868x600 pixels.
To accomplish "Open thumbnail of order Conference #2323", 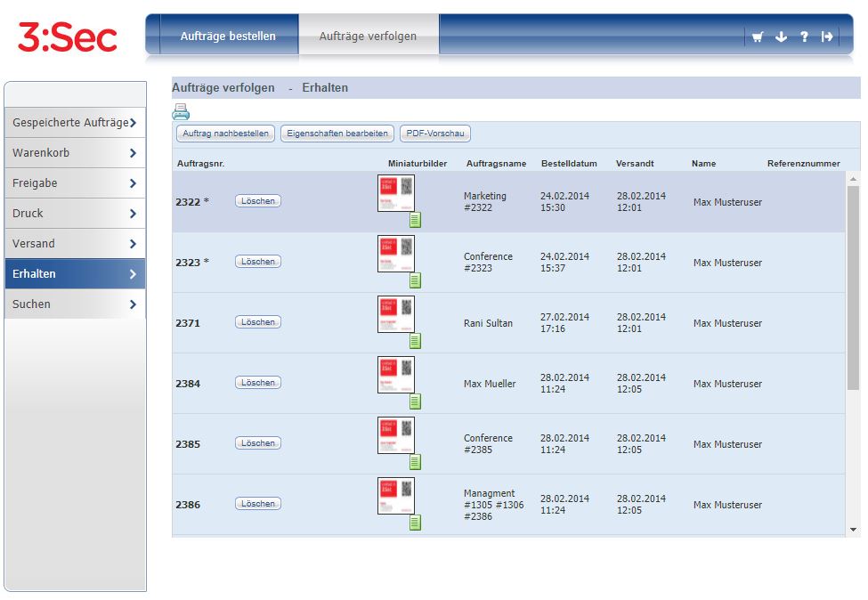I will pyautogui.click(x=396, y=254).
